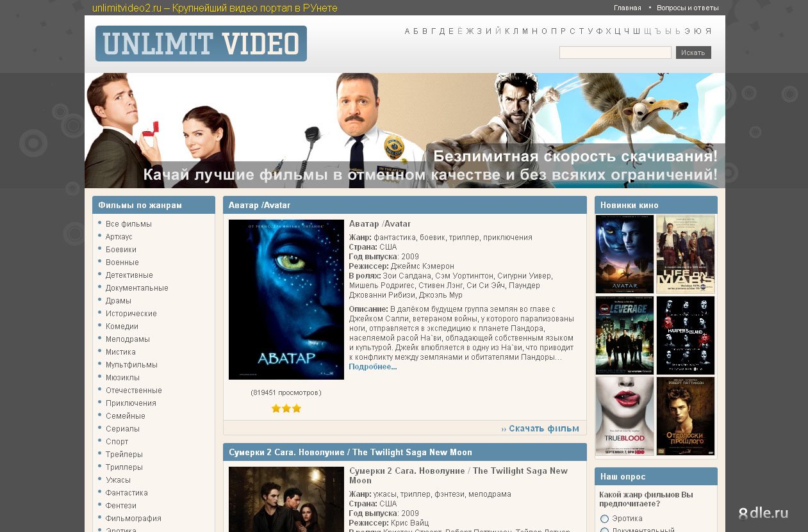Screen dimensions: 808x532
Task: Filter movies by letter Ч
Action: [627, 31]
